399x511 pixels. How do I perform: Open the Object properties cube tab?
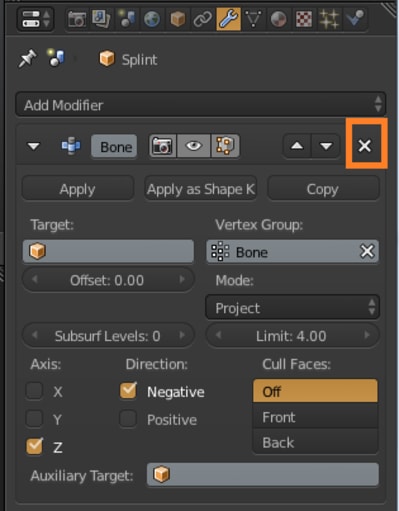tap(178, 19)
